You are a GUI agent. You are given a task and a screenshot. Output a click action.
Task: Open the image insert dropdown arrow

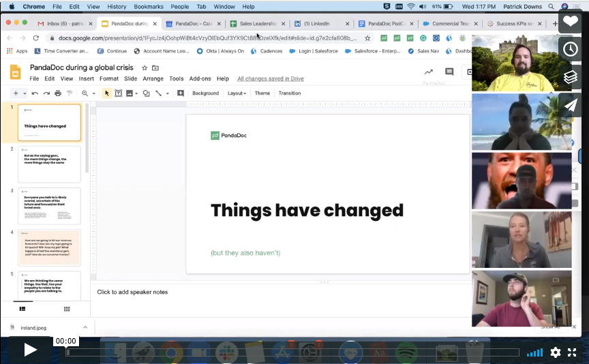pyautogui.click(x=136, y=93)
